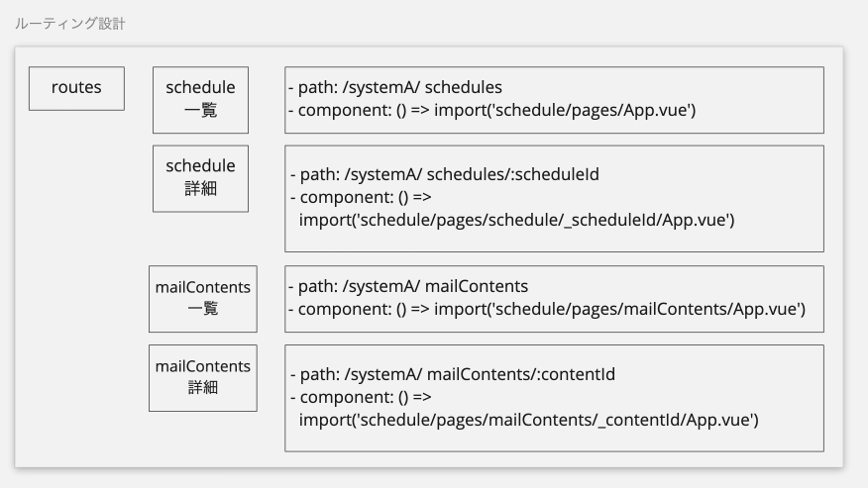Select the routes box
The width and height of the screenshot is (868, 488).
click(x=76, y=87)
